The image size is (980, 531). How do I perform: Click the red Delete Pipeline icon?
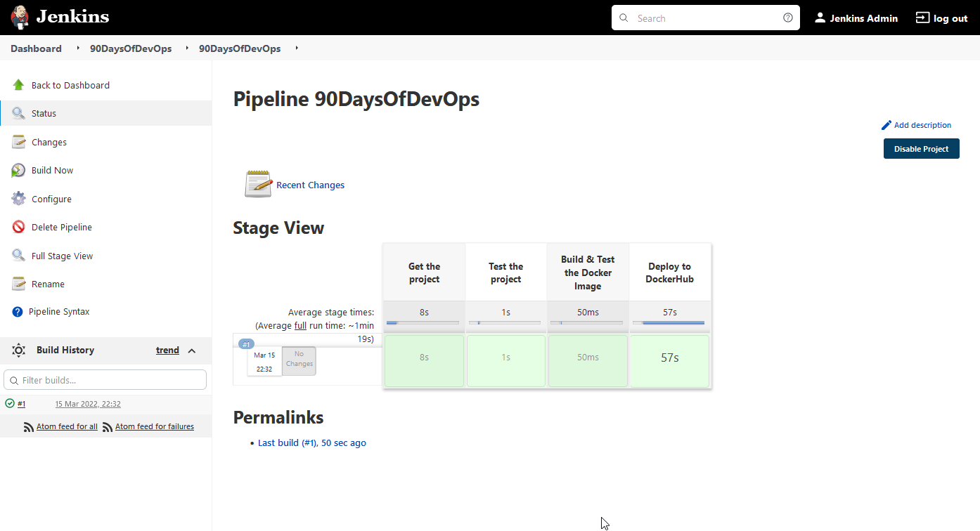19,227
